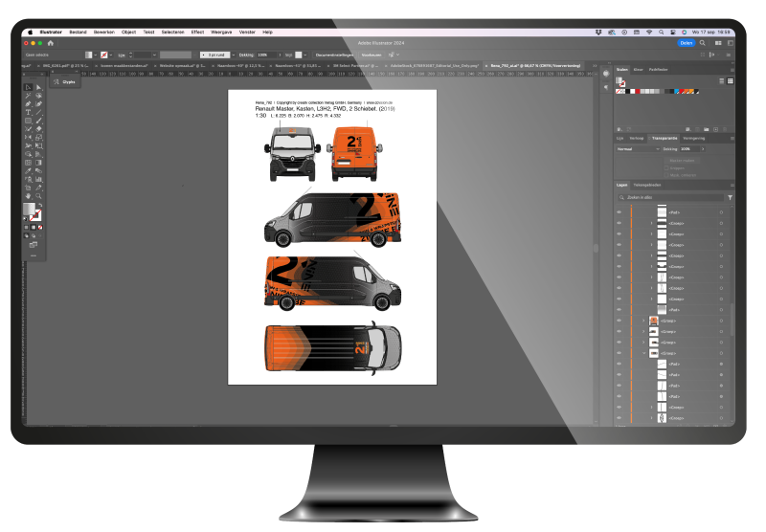Tick the Masker omkeren checkbox
The width and height of the screenshot is (766, 532).
point(666,175)
